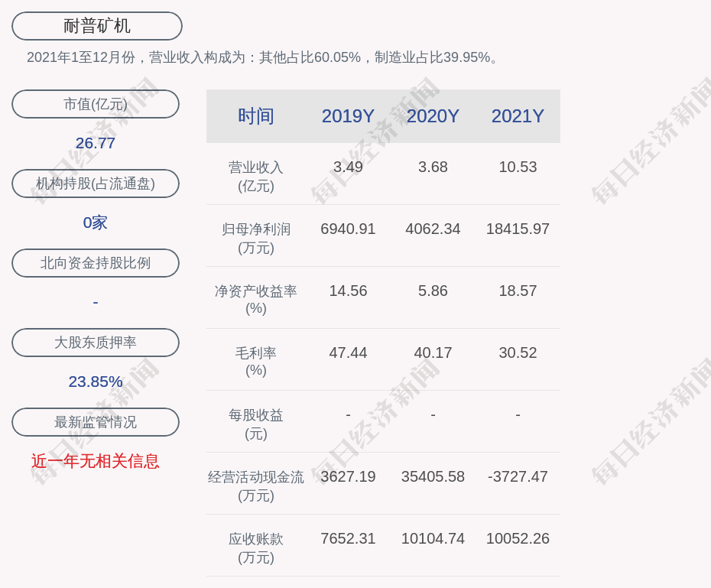711x588 pixels.
Task: Select ROE value 14.56
Action: click(348, 291)
